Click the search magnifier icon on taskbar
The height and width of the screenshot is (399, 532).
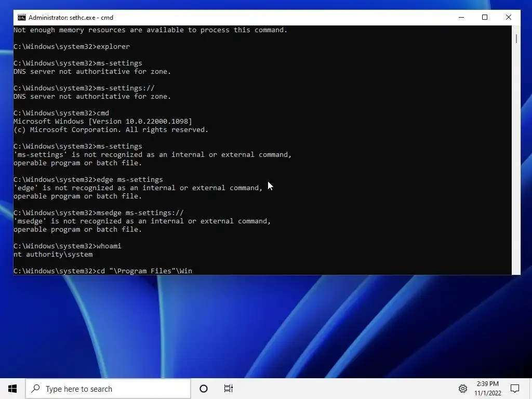click(36, 389)
